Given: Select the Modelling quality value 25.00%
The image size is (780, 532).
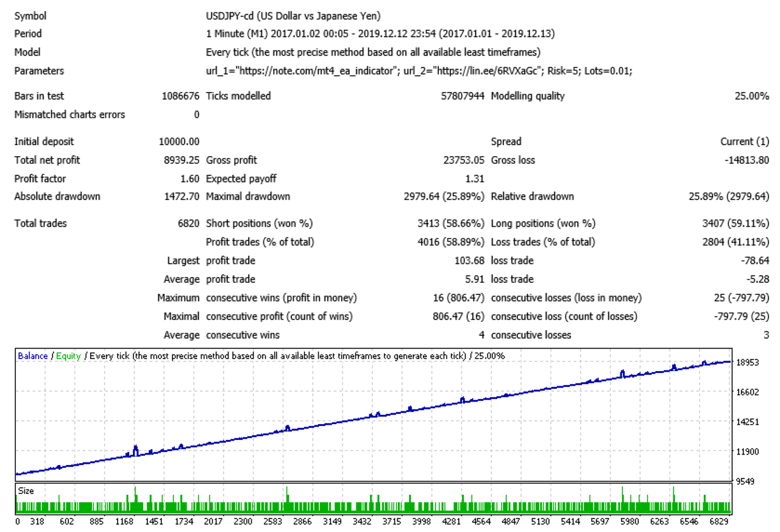Looking at the screenshot, I should tap(752, 96).
